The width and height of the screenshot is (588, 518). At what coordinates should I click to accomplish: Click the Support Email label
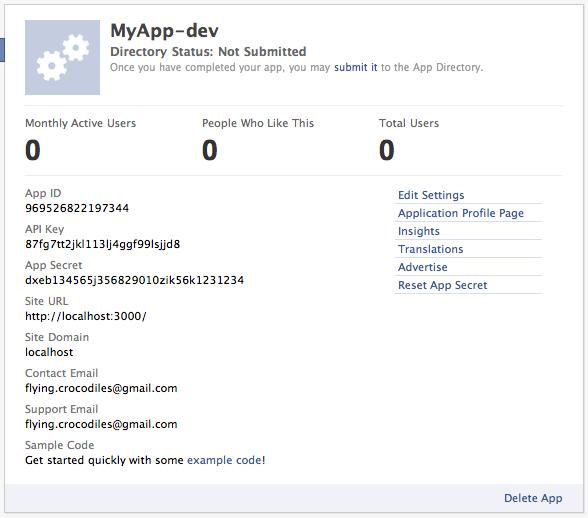click(x=62, y=409)
